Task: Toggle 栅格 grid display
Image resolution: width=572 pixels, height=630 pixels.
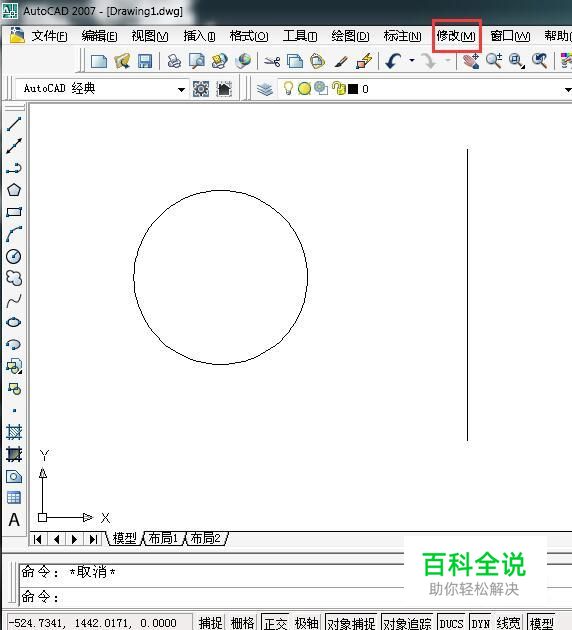Action: point(242,623)
